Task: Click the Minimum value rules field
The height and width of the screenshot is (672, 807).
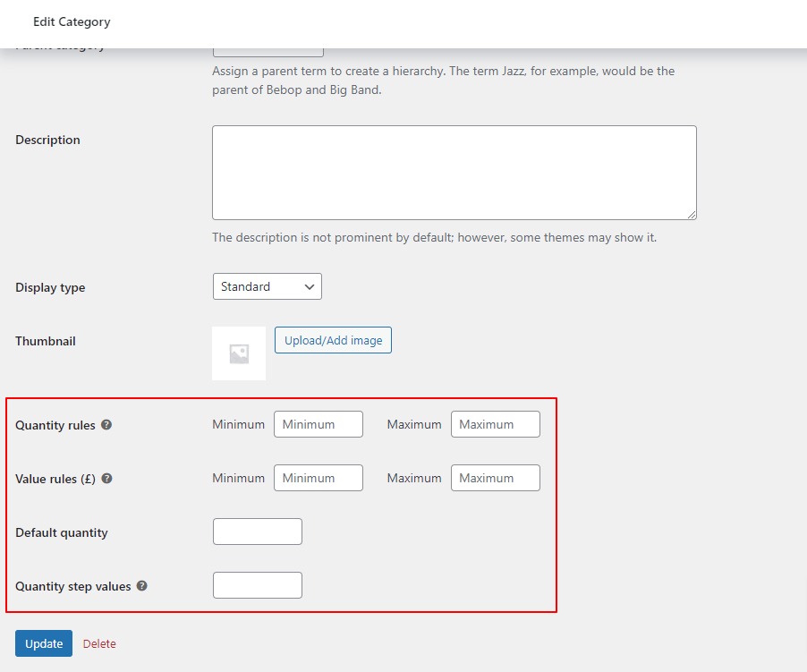Action: (x=318, y=477)
